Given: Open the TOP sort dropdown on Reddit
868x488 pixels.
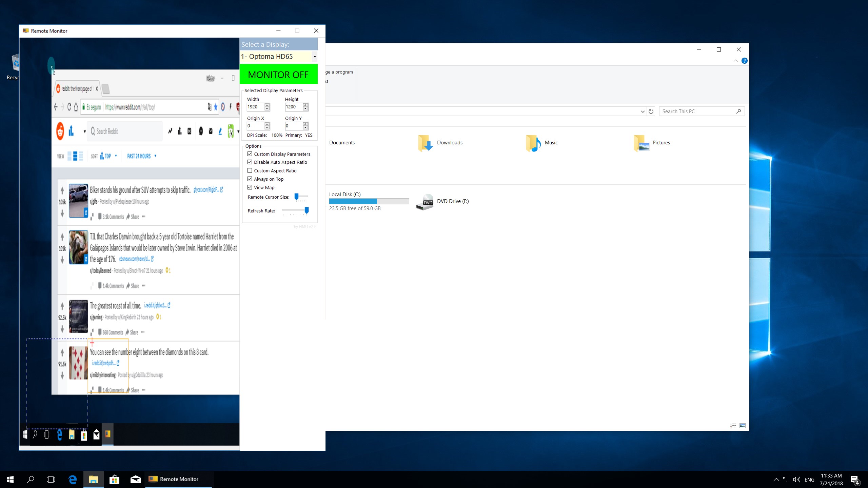Looking at the screenshot, I should point(108,156).
